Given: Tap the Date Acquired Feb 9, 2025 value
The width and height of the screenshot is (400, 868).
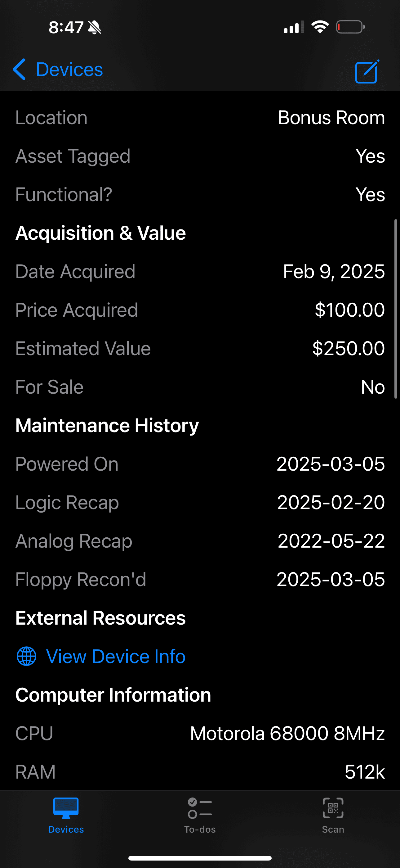Looking at the screenshot, I should [333, 271].
